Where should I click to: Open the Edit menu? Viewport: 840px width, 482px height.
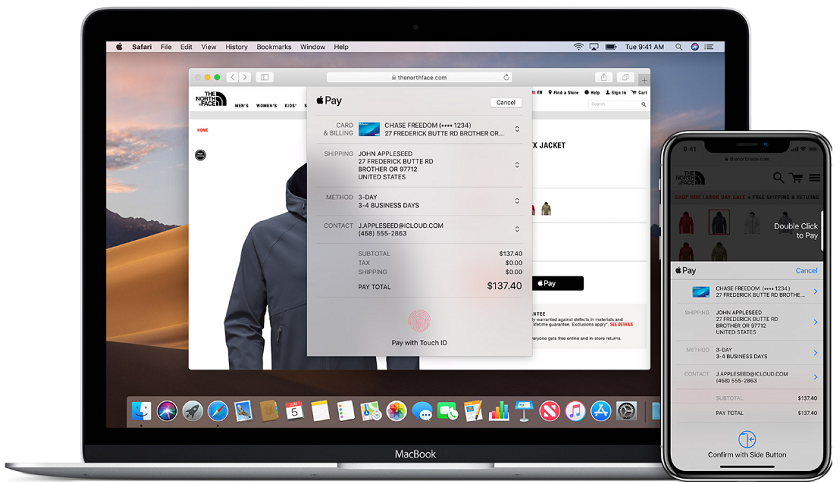point(186,47)
